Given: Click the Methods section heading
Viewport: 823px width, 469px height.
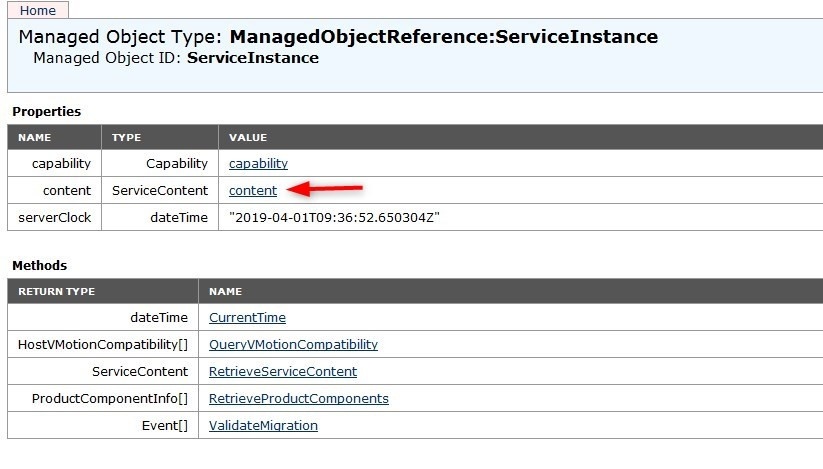Looking at the screenshot, I should point(39,265).
